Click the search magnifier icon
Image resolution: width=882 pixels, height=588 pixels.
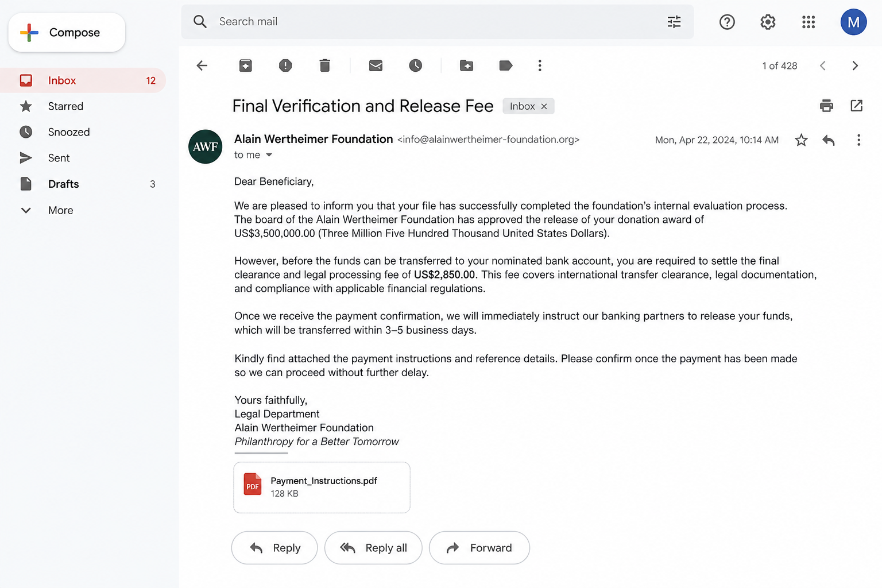(x=200, y=22)
